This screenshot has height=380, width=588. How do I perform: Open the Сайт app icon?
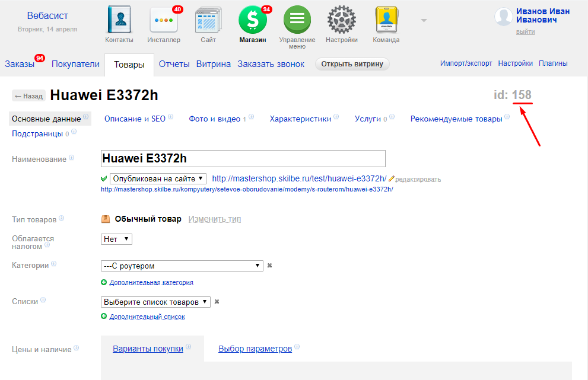click(x=208, y=20)
